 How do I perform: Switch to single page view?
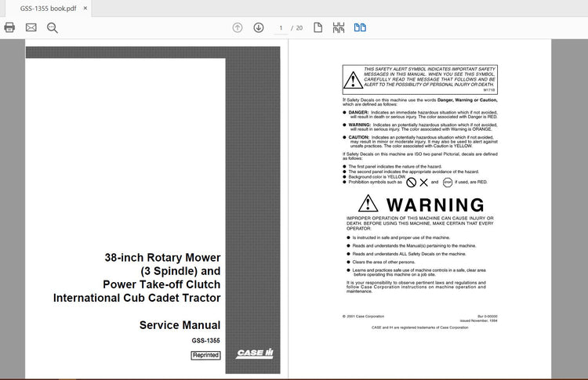[318, 27]
